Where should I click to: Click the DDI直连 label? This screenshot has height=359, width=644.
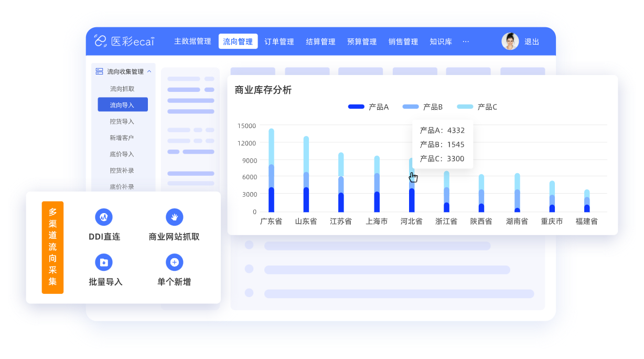(x=104, y=237)
